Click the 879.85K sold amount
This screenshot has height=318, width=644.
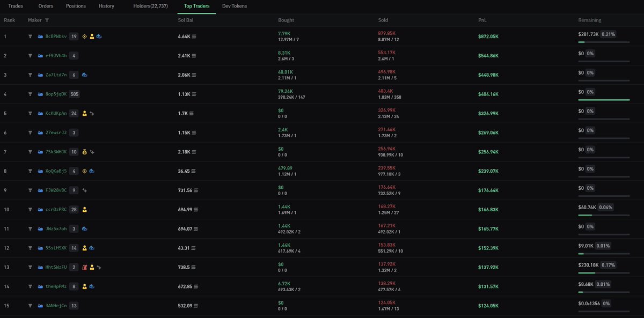(387, 33)
